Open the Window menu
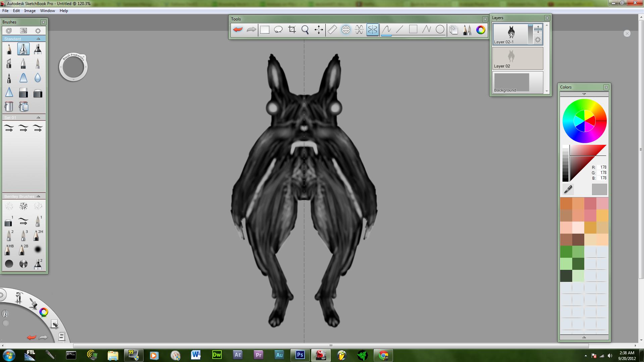This screenshot has width=644, height=362. 48,11
